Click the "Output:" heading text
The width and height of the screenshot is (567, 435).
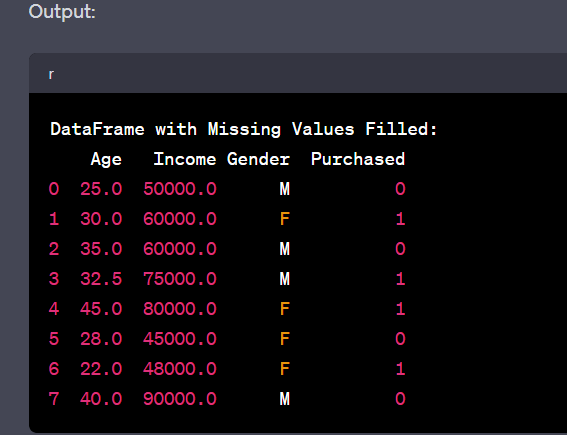62,12
